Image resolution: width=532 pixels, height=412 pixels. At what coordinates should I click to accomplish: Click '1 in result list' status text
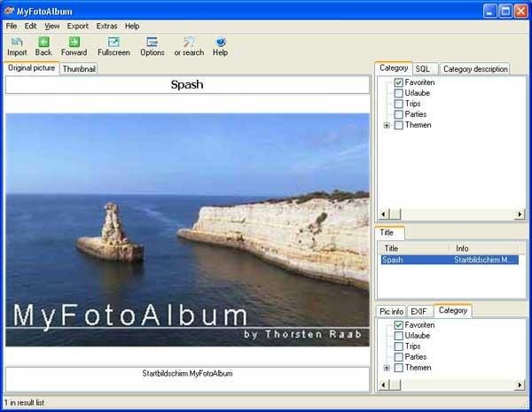pyautogui.click(x=24, y=403)
